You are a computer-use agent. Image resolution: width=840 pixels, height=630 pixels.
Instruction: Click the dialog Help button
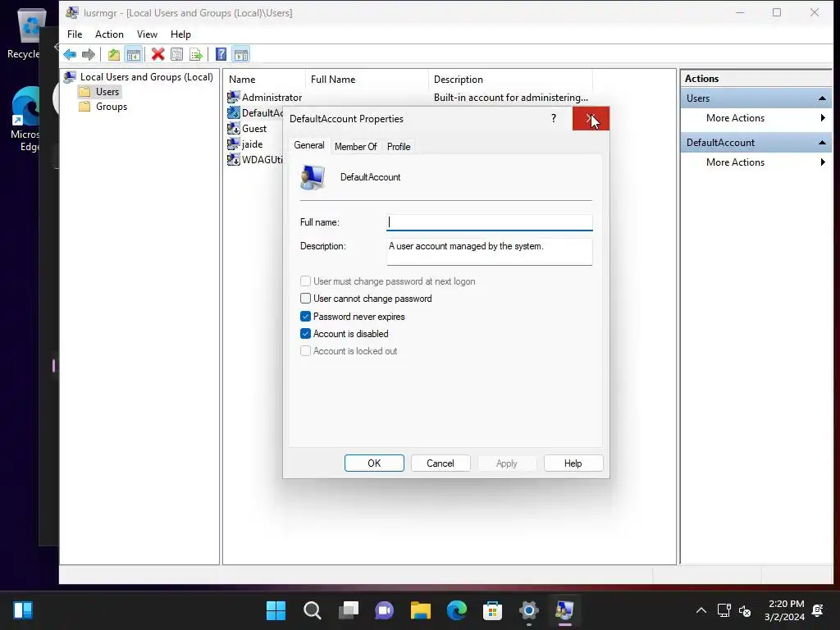(573, 463)
